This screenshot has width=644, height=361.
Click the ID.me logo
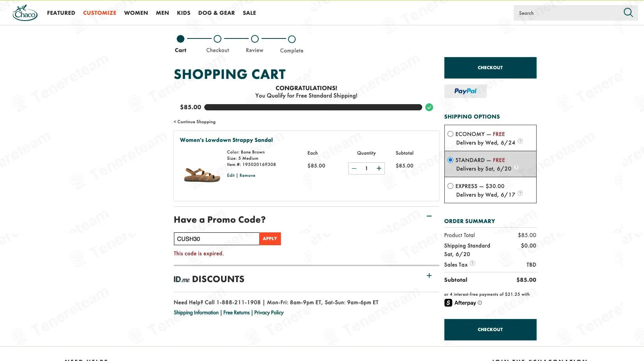coord(182,279)
